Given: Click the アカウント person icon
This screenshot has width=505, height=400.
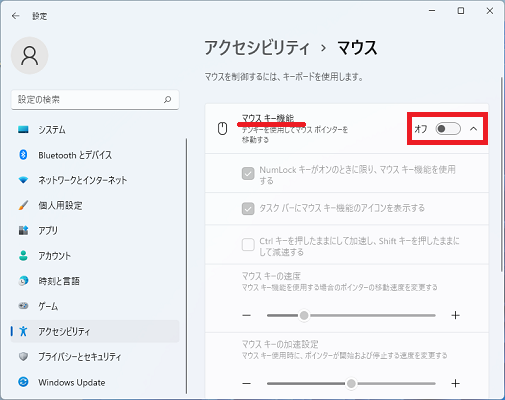Looking at the screenshot, I should [x=23, y=256].
